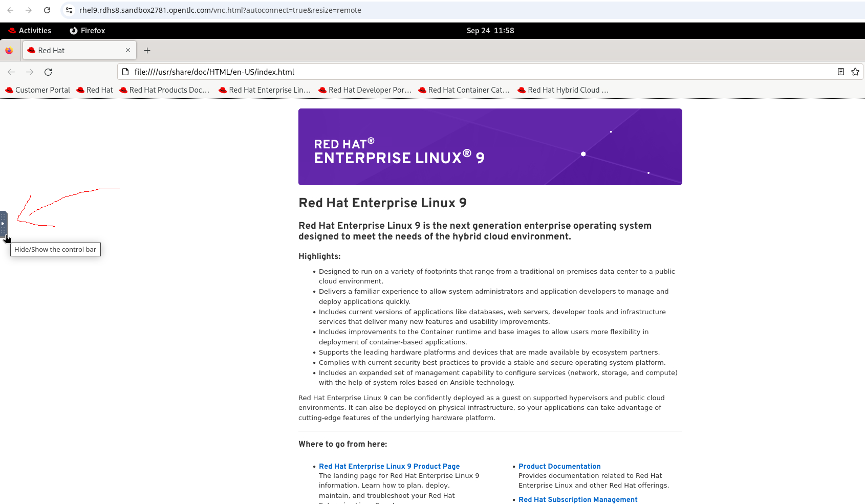
Task: Click Firefox back button
Action: [11, 72]
